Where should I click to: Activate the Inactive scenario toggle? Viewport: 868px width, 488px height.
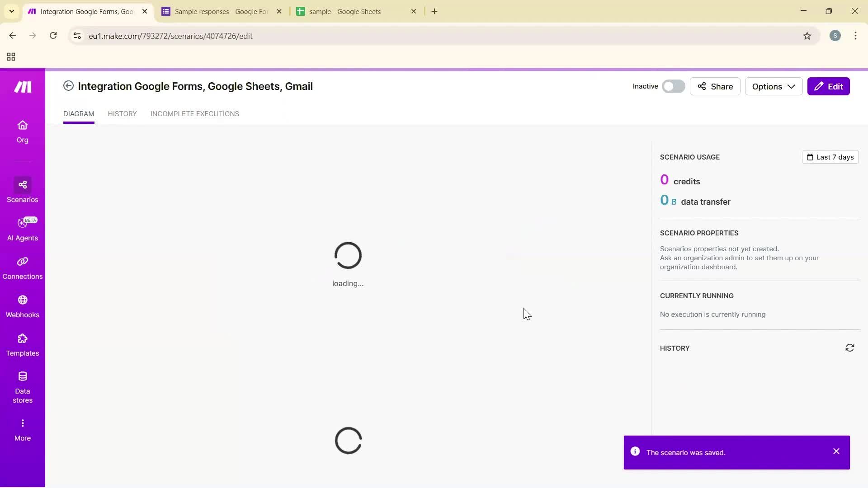pyautogui.click(x=673, y=86)
